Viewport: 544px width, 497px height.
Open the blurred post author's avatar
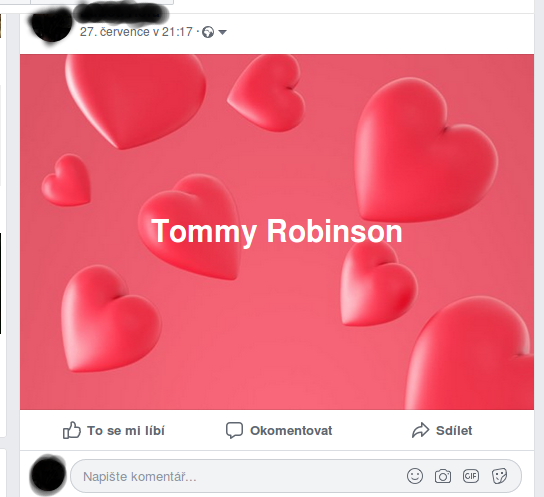tap(51, 25)
